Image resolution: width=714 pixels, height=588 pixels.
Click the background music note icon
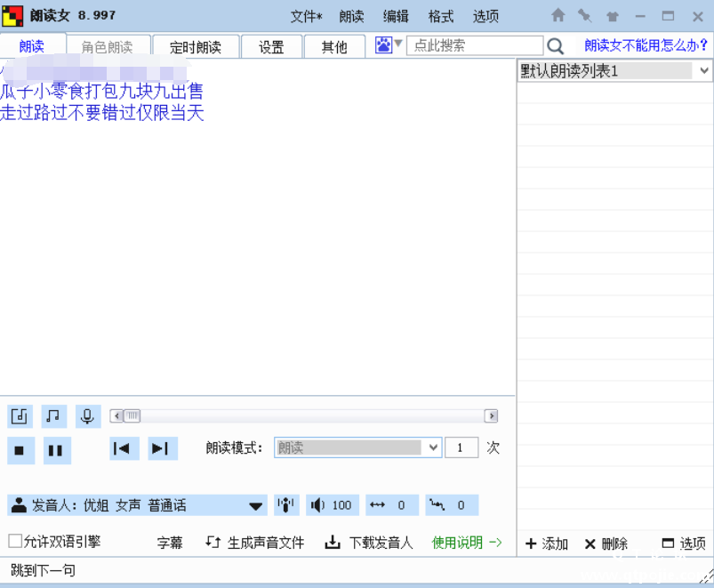click(53, 416)
